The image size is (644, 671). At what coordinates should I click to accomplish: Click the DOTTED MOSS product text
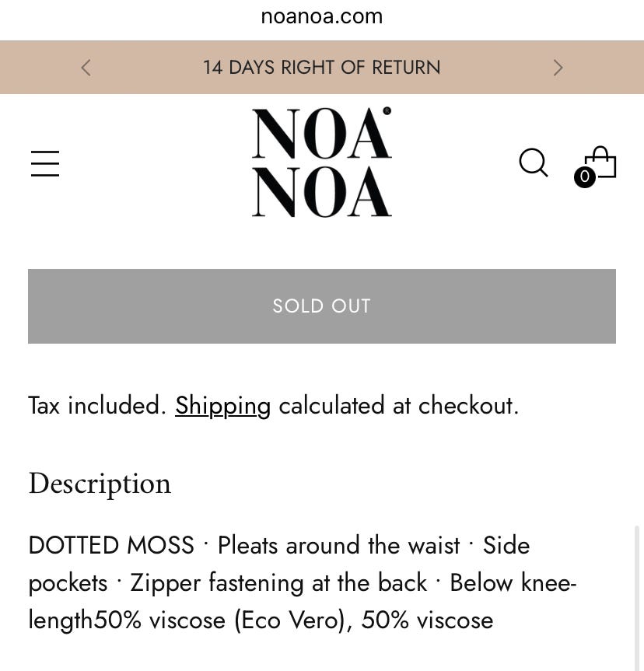(111, 546)
